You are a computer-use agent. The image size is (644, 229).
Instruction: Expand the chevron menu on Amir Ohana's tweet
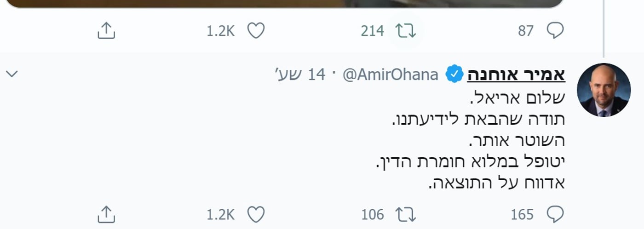tap(11, 74)
